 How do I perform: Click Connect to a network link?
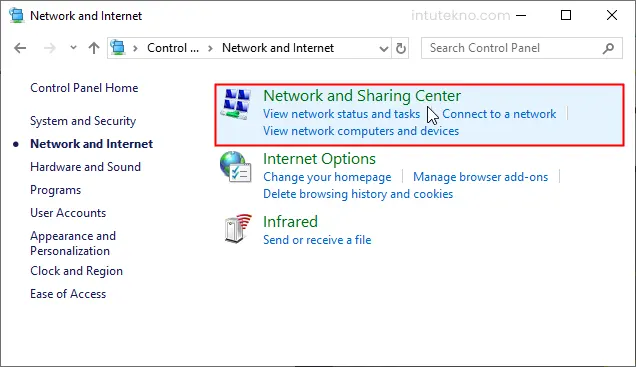pyautogui.click(x=499, y=114)
